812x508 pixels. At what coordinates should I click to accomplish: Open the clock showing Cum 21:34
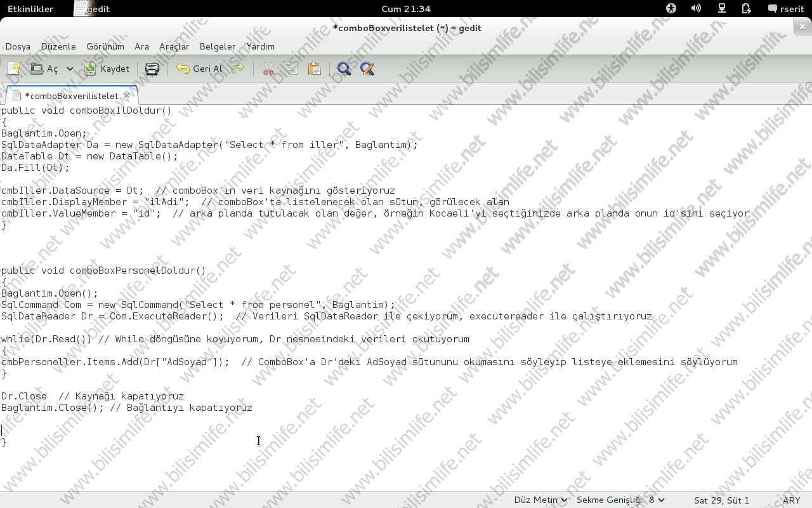[406, 8]
